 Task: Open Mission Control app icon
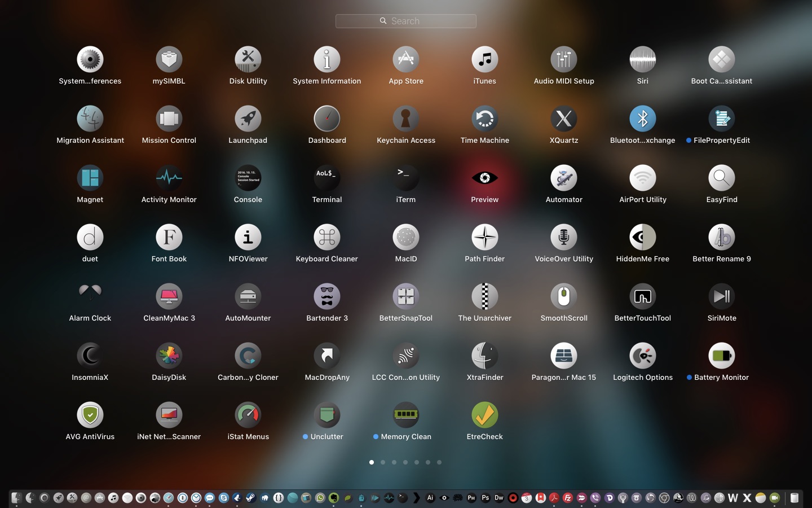coord(169,119)
